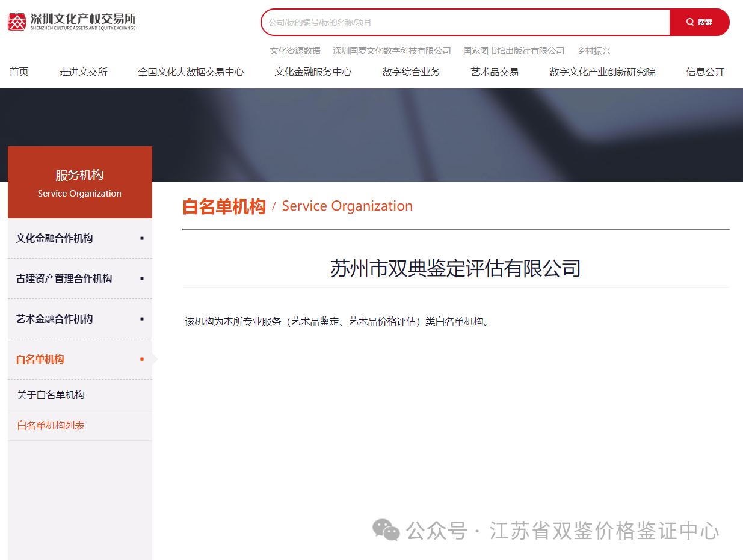Click the description text 该机构为本所专业服务
The width and height of the screenshot is (743, 560).
click(338, 322)
